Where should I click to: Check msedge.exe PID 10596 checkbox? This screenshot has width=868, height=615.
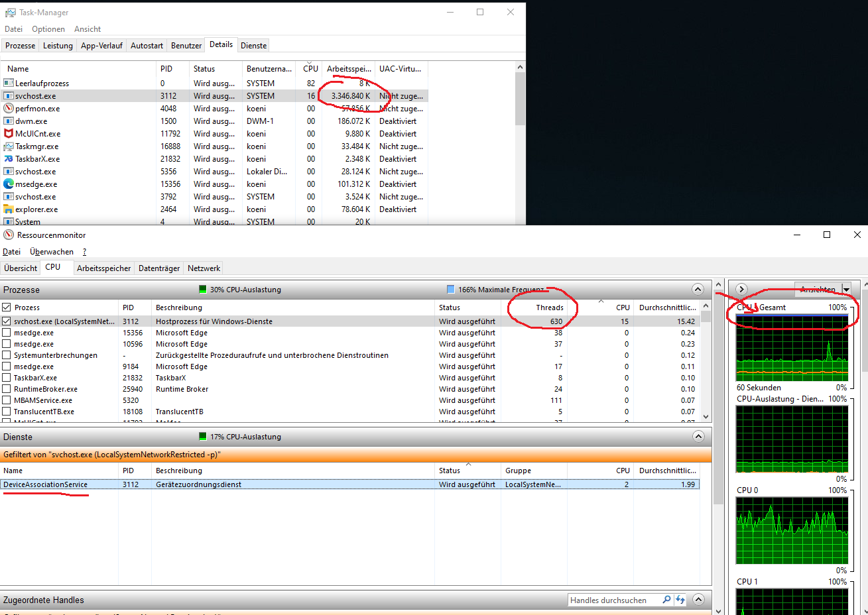[7, 344]
